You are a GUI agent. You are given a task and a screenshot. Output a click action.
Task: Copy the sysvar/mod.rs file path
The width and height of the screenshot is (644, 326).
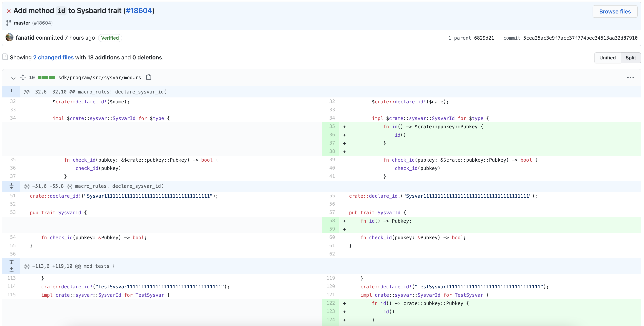coord(149,77)
